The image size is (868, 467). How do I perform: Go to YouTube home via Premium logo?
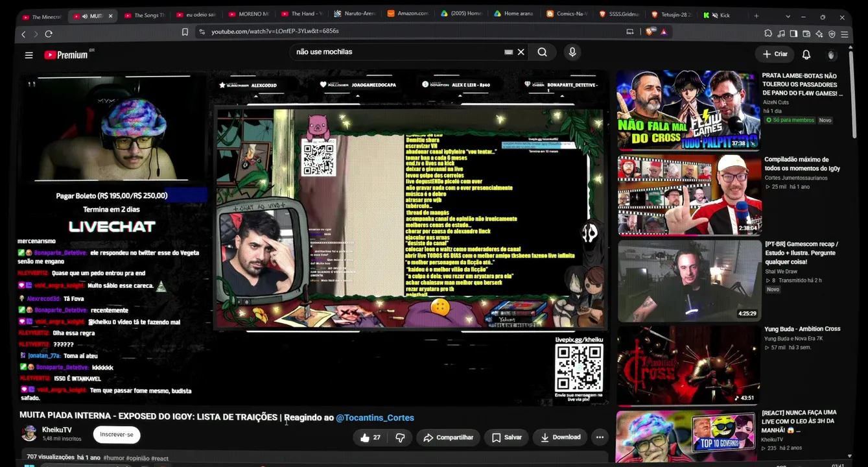[65, 55]
